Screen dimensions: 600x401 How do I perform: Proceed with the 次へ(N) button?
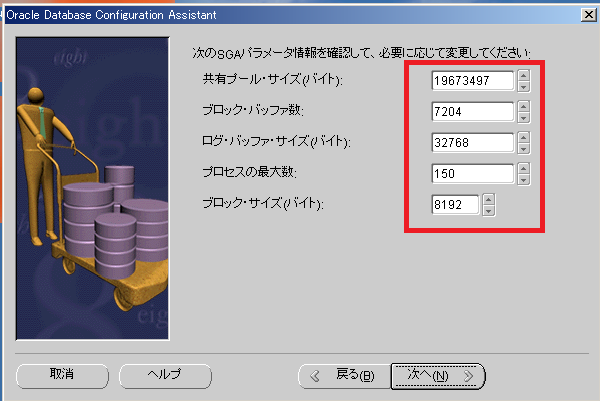click(x=438, y=376)
